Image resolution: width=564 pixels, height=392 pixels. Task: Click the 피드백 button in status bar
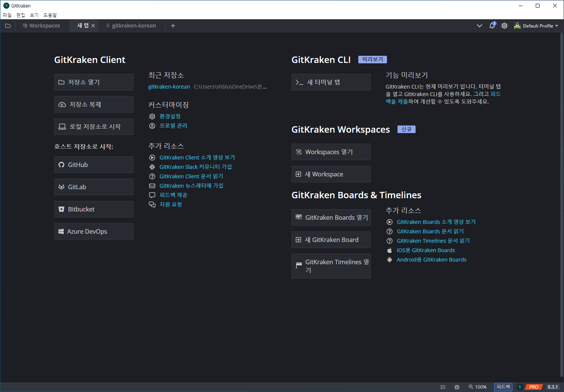click(x=503, y=387)
